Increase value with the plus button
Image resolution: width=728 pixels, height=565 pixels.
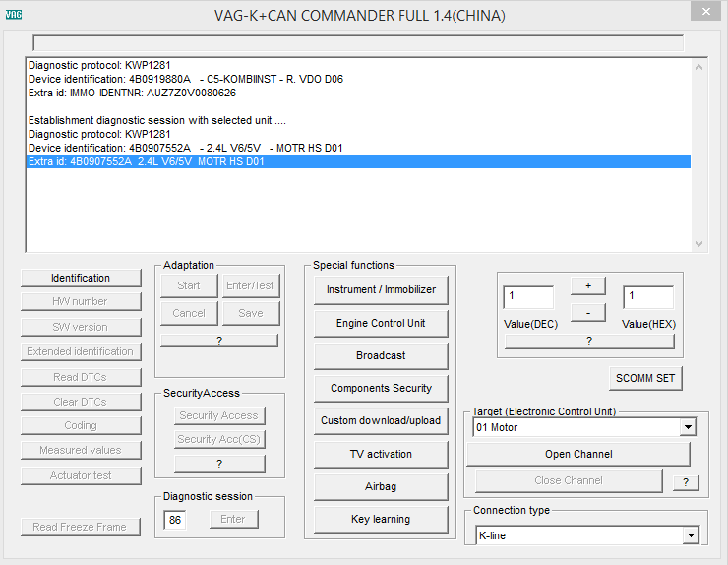tap(588, 286)
